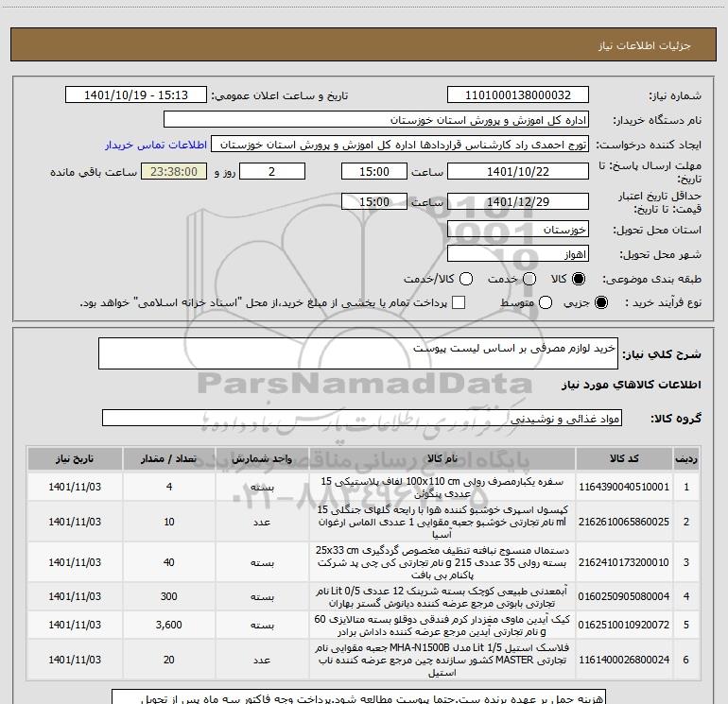Open the اطلاعات تماس خریدار link

click(156, 145)
